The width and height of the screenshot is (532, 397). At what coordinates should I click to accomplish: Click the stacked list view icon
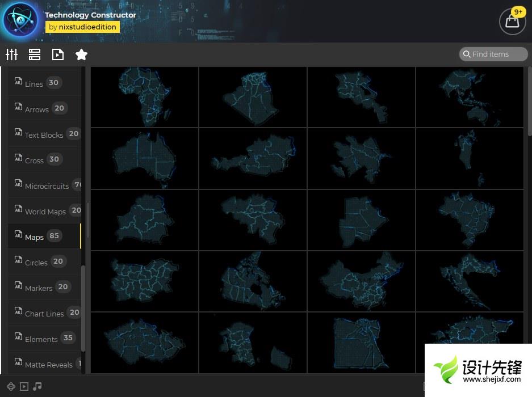(35, 54)
